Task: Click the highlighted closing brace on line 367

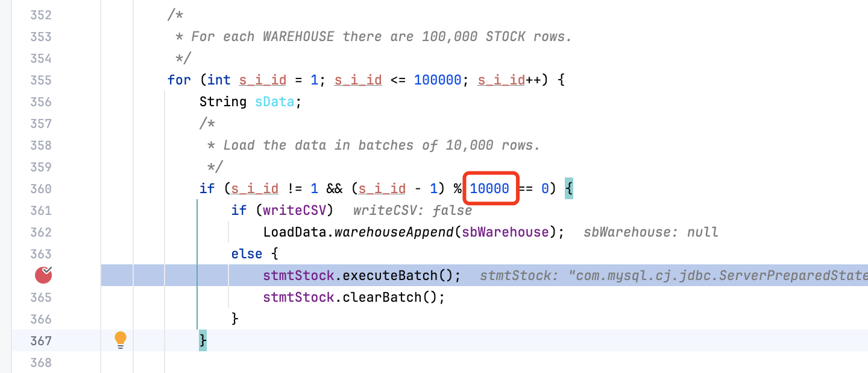Action: (x=203, y=341)
